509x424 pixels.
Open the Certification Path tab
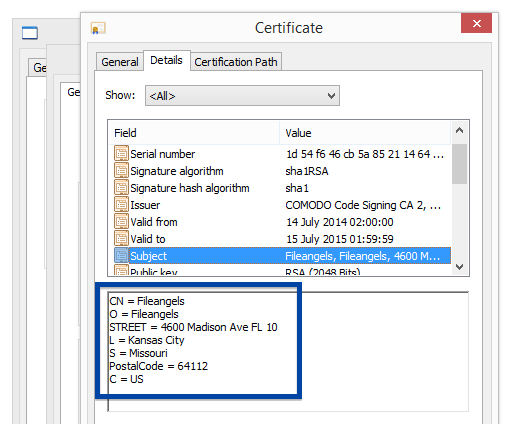236,62
